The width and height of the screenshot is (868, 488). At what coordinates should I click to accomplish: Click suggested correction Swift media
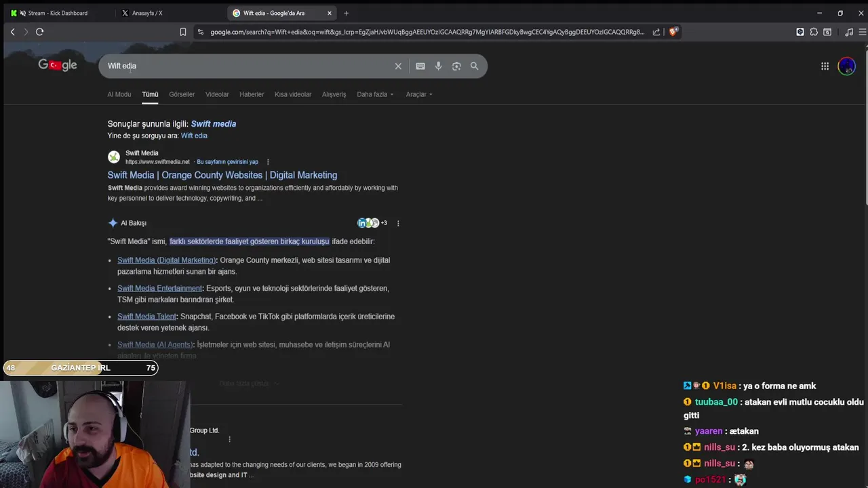click(x=214, y=124)
